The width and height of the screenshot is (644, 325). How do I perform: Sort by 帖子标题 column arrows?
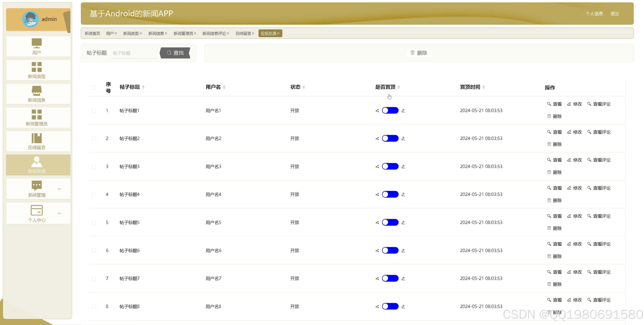click(143, 87)
